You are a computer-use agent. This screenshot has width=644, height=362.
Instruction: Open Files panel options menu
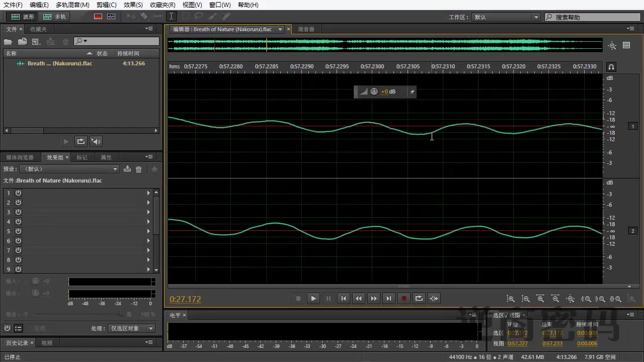coord(149,29)
